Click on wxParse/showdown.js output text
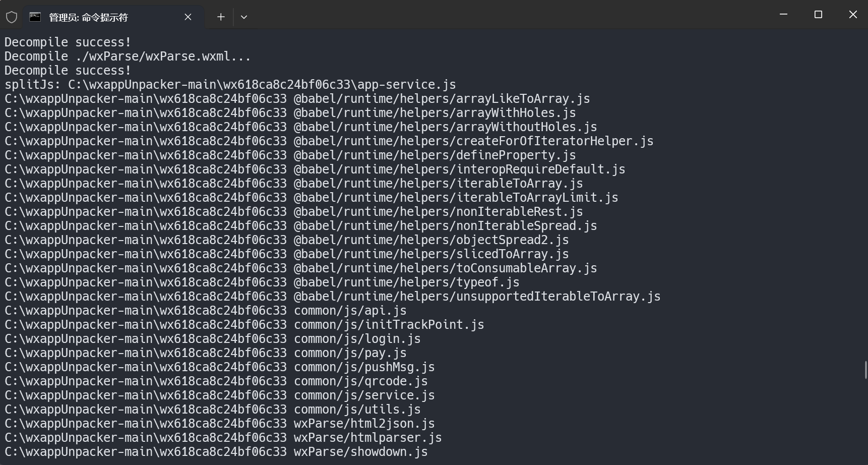Viewport: 868px width, 465px height. click(360, 452)
